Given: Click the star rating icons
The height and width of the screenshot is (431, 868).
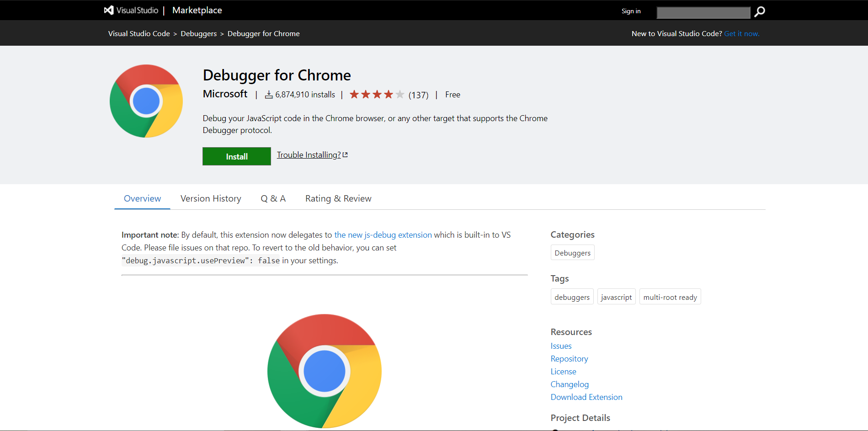Looking at the screenshot, I should (x=377, y=95).
